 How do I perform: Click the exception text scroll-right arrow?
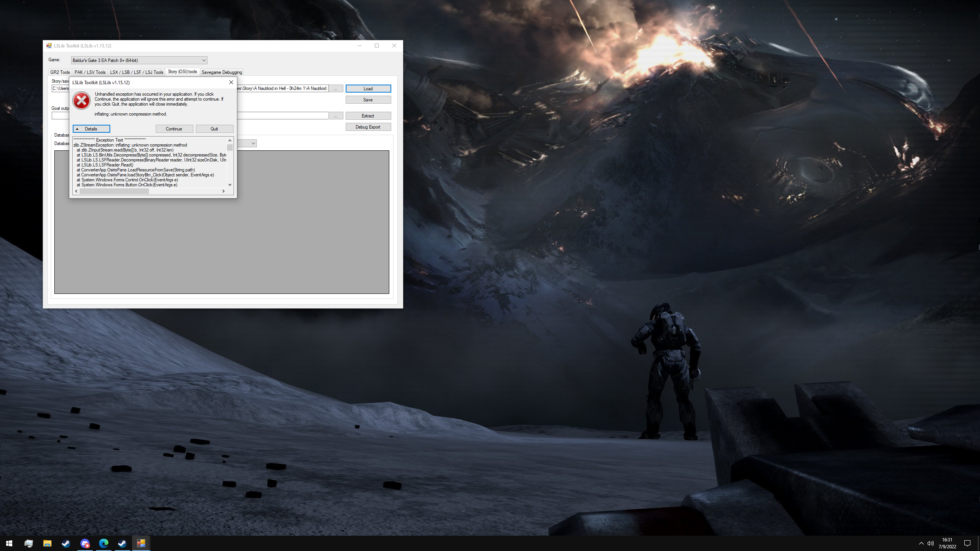223,191
